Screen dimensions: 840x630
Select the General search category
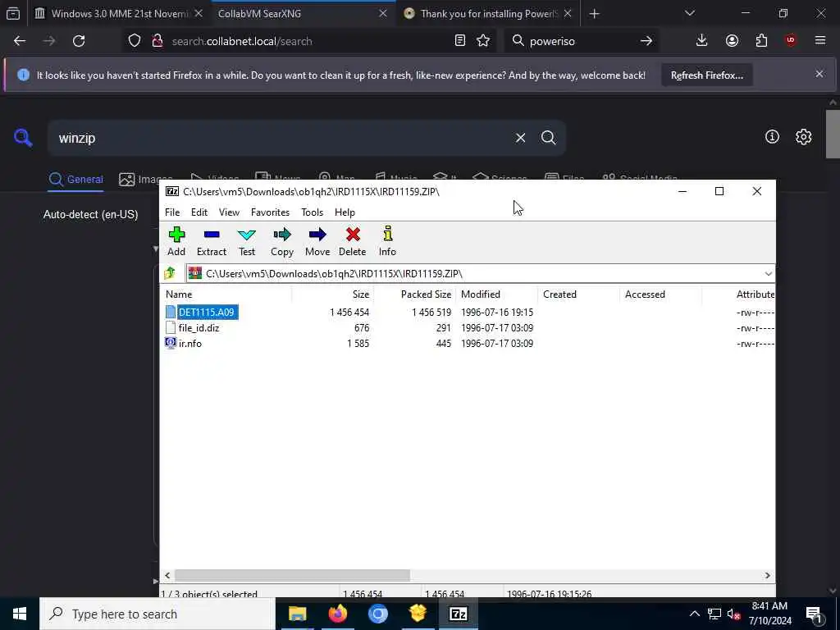[76, 180]
